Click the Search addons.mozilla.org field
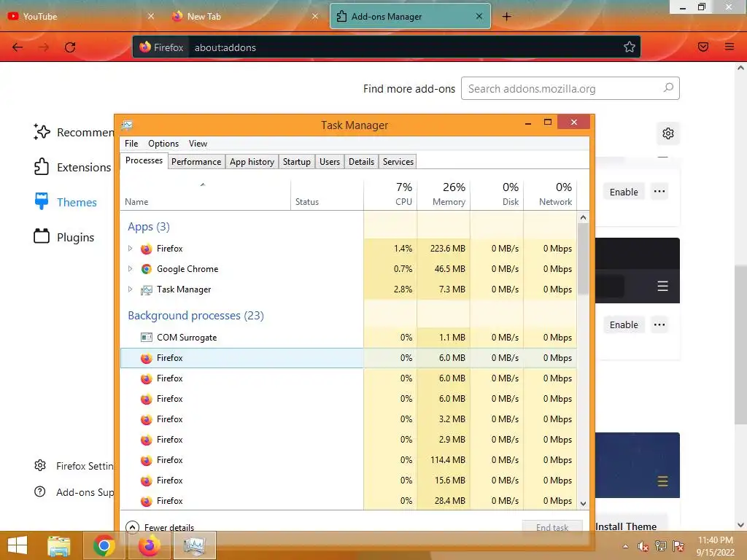The width and height of the screenshot is (747, 560). (570, 88)
